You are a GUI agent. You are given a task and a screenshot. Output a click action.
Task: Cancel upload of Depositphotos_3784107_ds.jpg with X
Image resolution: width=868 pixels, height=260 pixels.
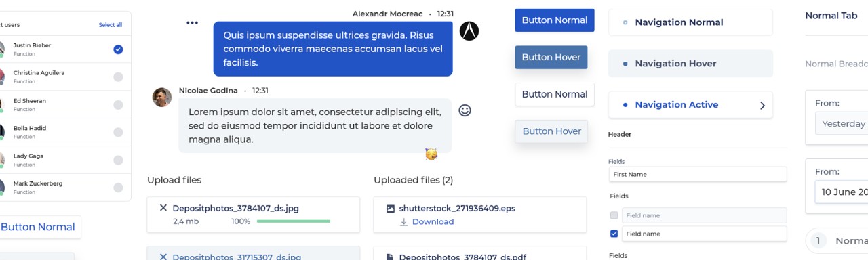(x=163, y=208)
